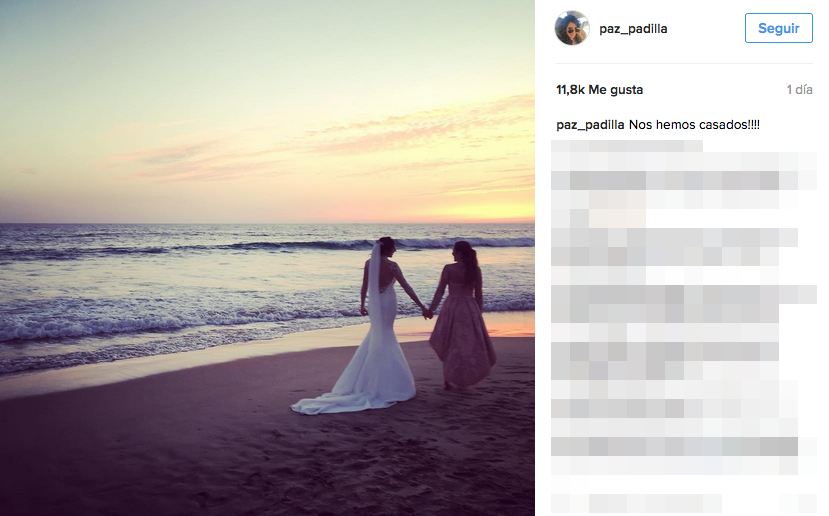829x516 pixels.
Task: Select the caption text Nos hemos casados!!!!
Action: (x=694, y=125)
